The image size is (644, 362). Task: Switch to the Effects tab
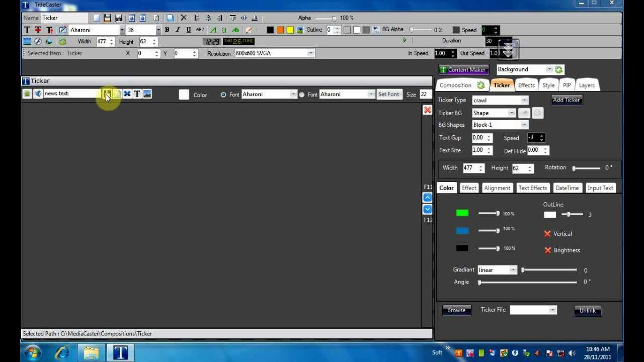(x=526, y=85)
